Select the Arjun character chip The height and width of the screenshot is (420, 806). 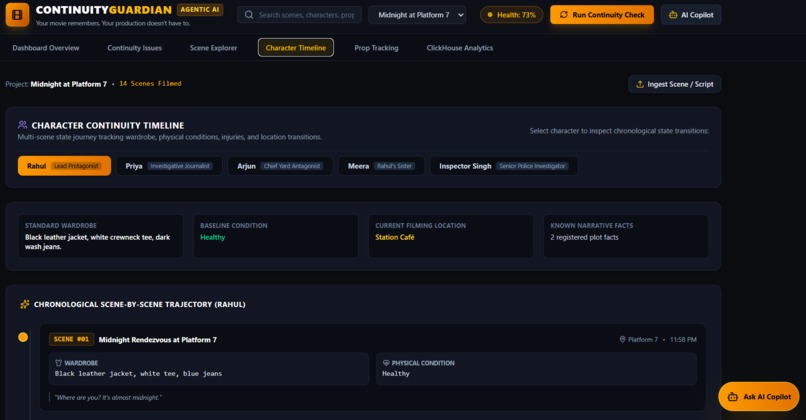click(280, 166)
